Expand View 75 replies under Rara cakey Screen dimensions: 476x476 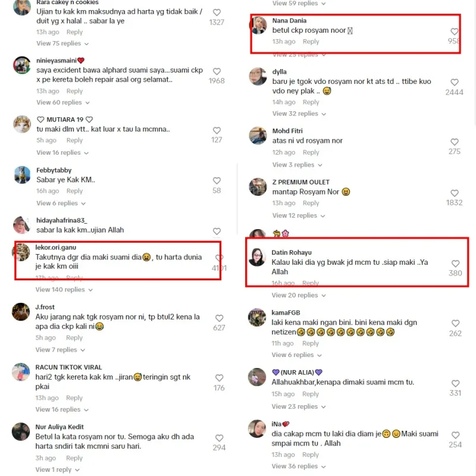click(62, 43)
